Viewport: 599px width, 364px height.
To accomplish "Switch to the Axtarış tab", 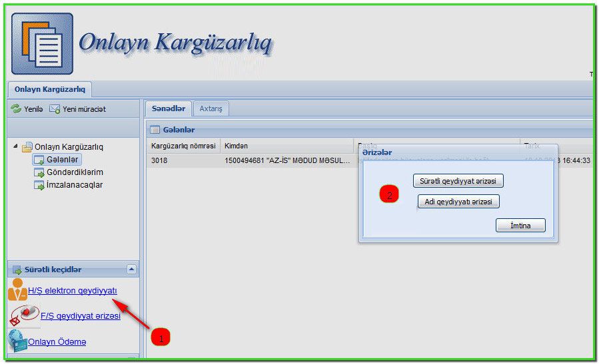I will (x=211, y=108).
